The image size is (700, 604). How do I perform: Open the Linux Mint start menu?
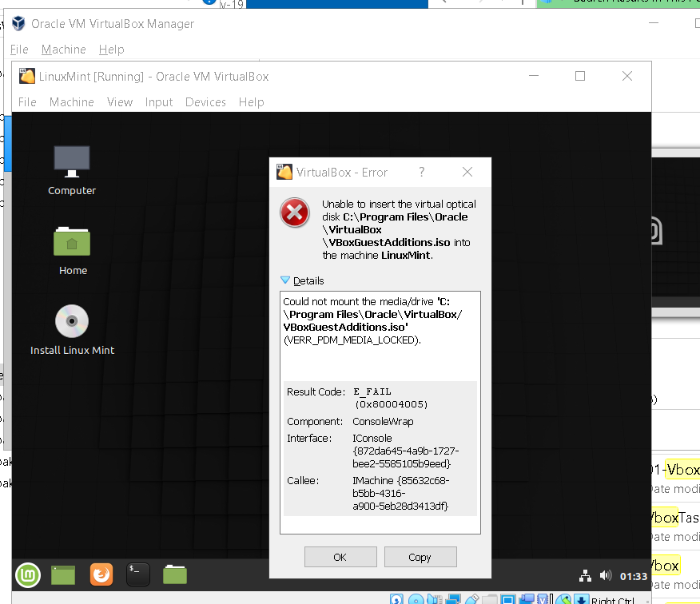(x=28, y=574)
